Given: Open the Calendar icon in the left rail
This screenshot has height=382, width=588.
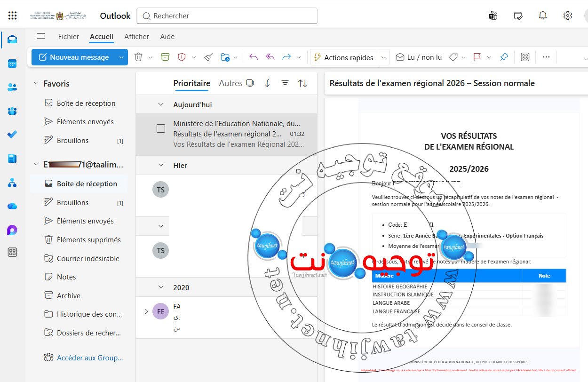Looking at the screenshot, I should click(x=13, y=64).
